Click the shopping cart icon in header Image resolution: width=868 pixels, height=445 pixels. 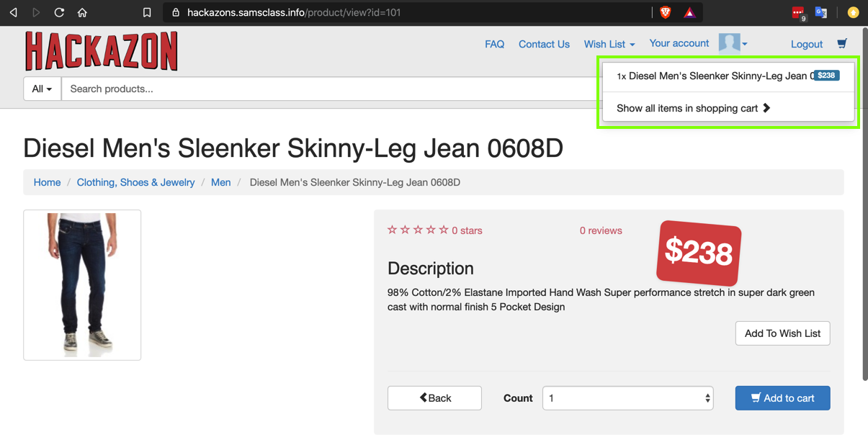point(841,44)
